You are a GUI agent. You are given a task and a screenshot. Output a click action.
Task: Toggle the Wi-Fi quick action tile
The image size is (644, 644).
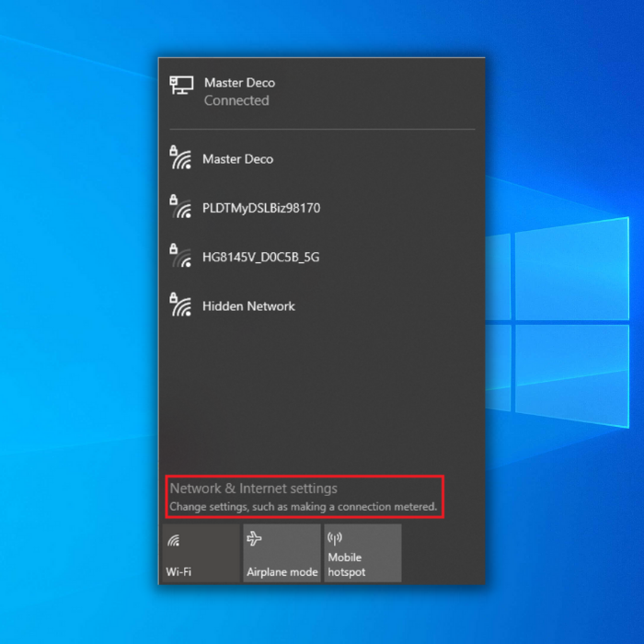(x=201, y=553)
